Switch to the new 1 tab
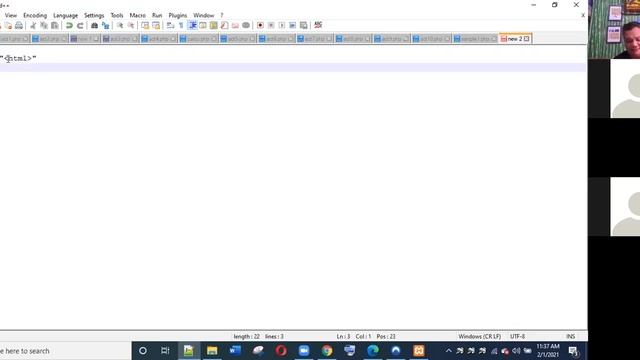This screenshot has width=640, height=360. tap(84, 39)
